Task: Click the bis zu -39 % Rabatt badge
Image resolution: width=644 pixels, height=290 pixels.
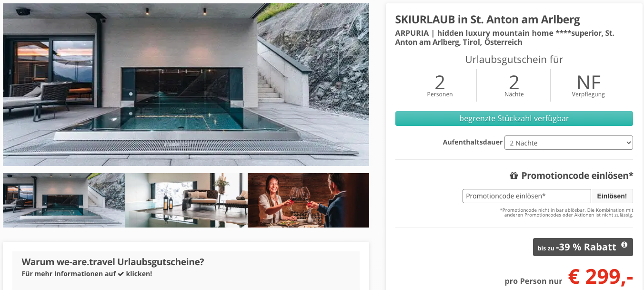Action: click(x=583, y=247)
